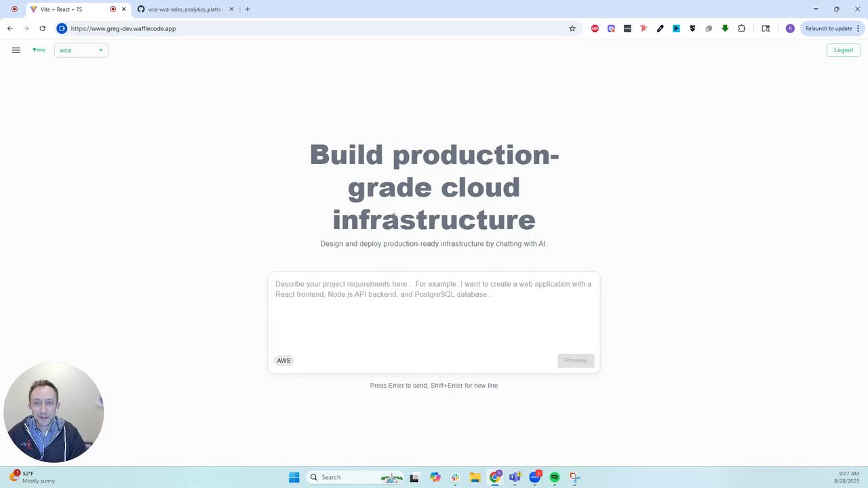Open Snipping Tool from the taskbar
Viewport: 868px width, 488px height.
[x=574, y=477]
